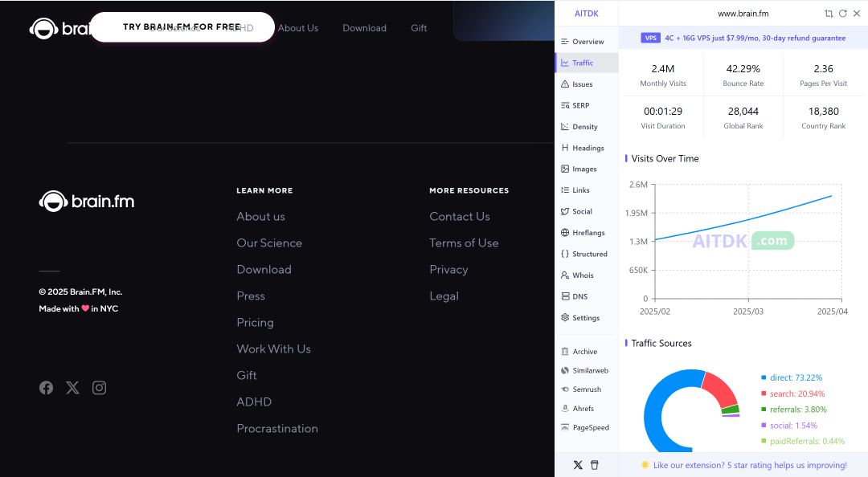Click the 18,380 Country Rank value
868x477 pixels.
(x=823, y=112)
